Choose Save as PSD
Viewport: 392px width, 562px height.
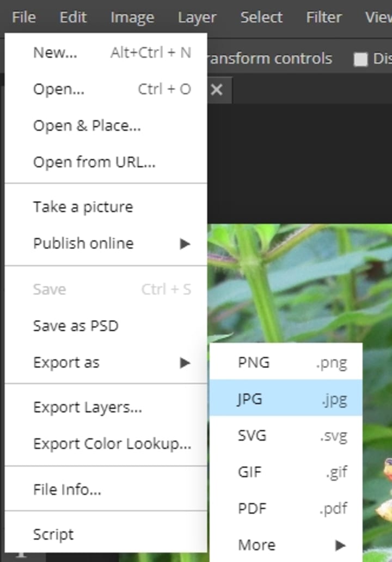[x=76, y=326]
